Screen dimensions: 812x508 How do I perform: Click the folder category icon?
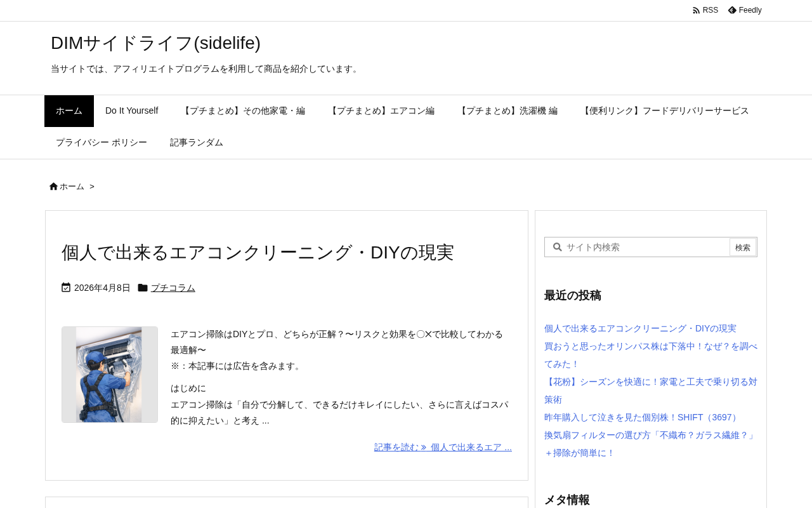click(x=143, y=288)
